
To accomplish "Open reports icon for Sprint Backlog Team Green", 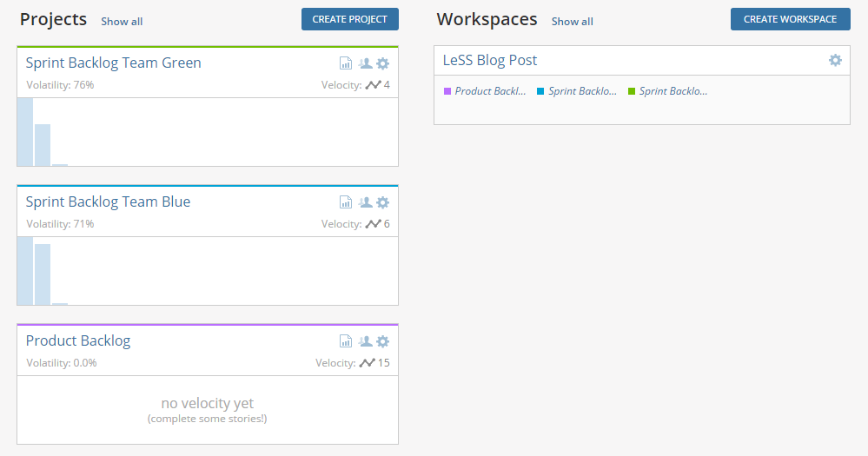I will pyautogui.click(x=346, y=63).
